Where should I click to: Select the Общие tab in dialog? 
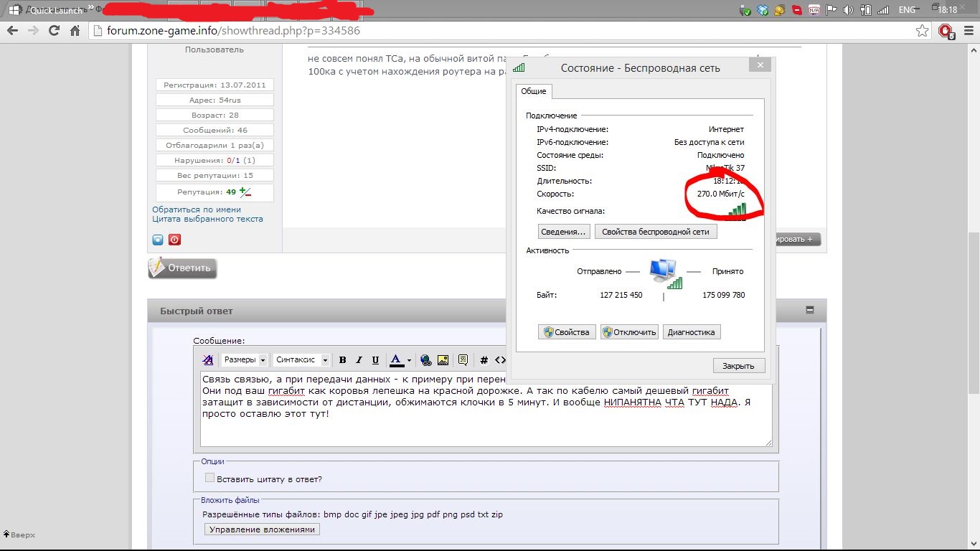534,91
